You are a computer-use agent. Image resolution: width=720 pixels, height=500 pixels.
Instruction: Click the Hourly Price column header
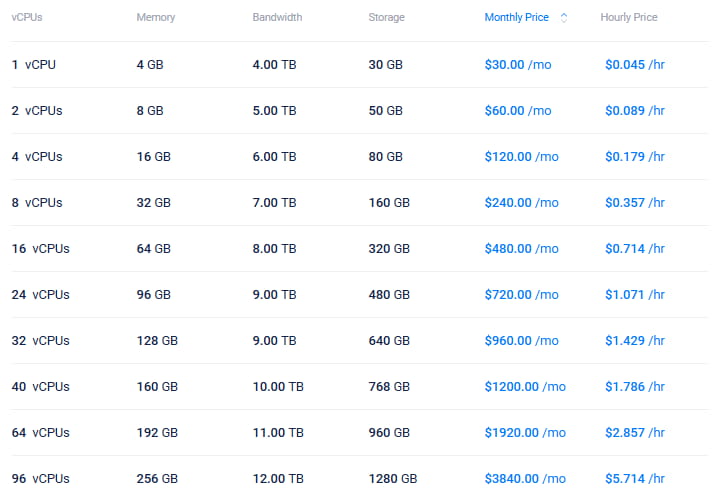629,18
